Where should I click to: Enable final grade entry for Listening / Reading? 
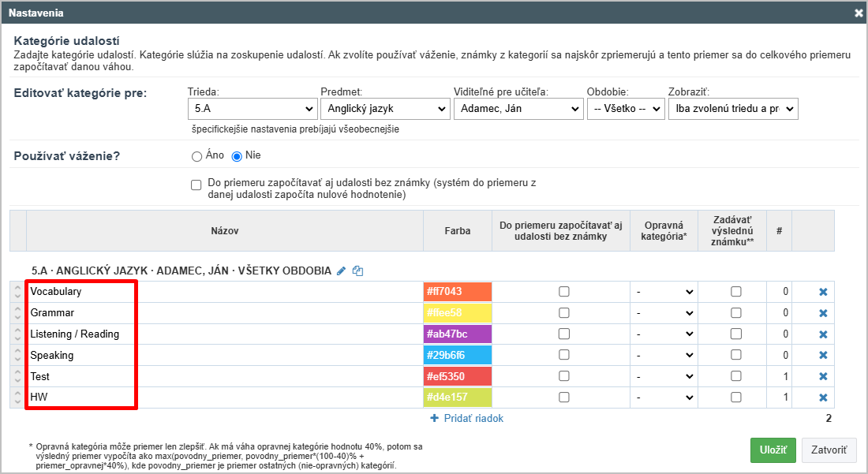click(735, 334)
